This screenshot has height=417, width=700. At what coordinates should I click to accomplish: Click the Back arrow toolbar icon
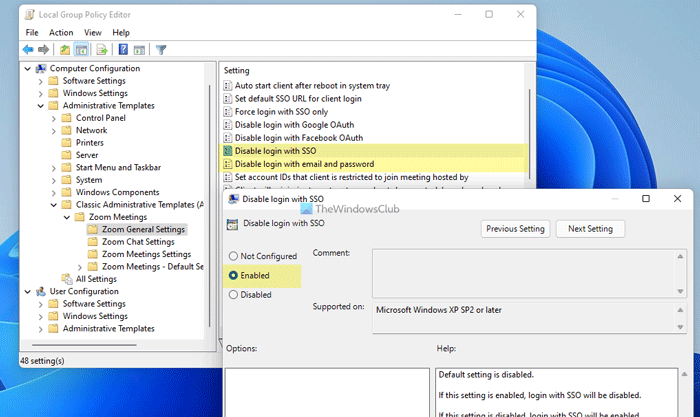pyautogui.click(x=28, y=49)
